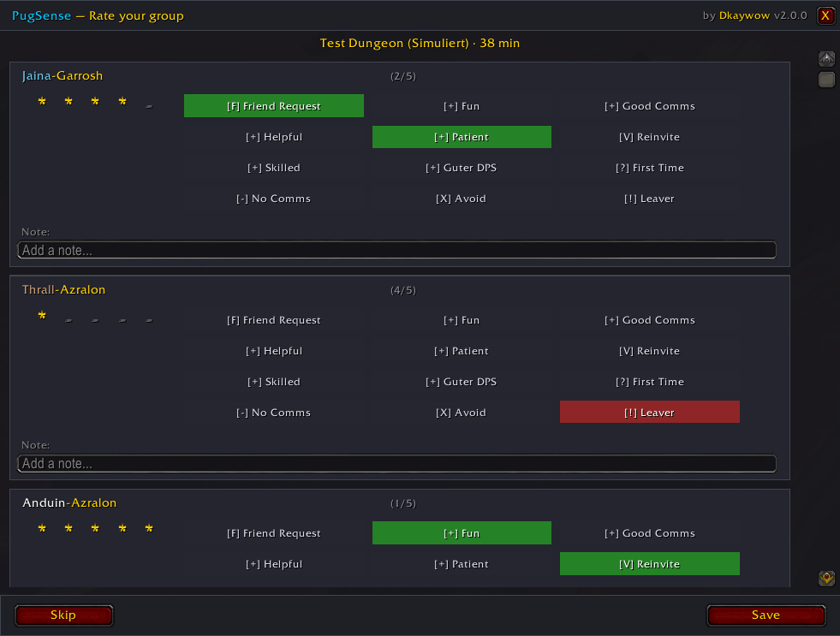Lower Anduin-Azralon rating to fourth star
The image size is (840, 636).
pos(122,528)
